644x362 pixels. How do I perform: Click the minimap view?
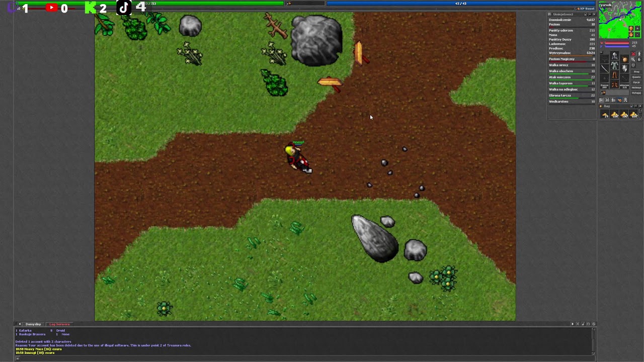coord(620,20)
